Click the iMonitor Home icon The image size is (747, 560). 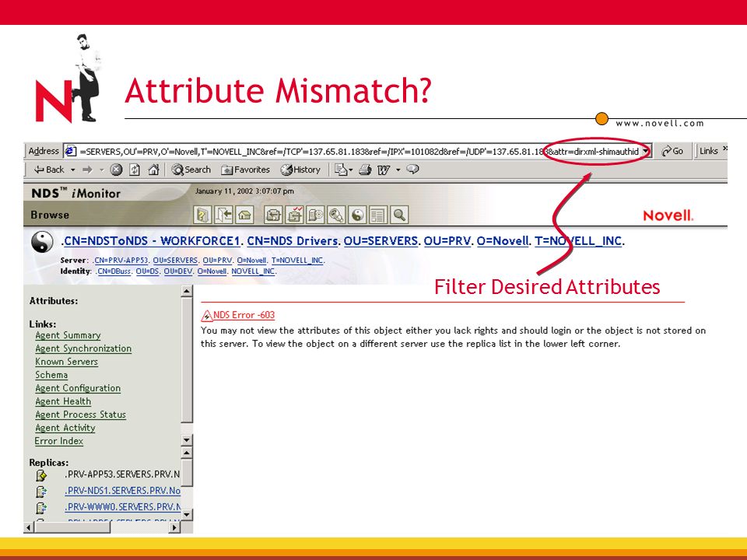tap(245, 215)
